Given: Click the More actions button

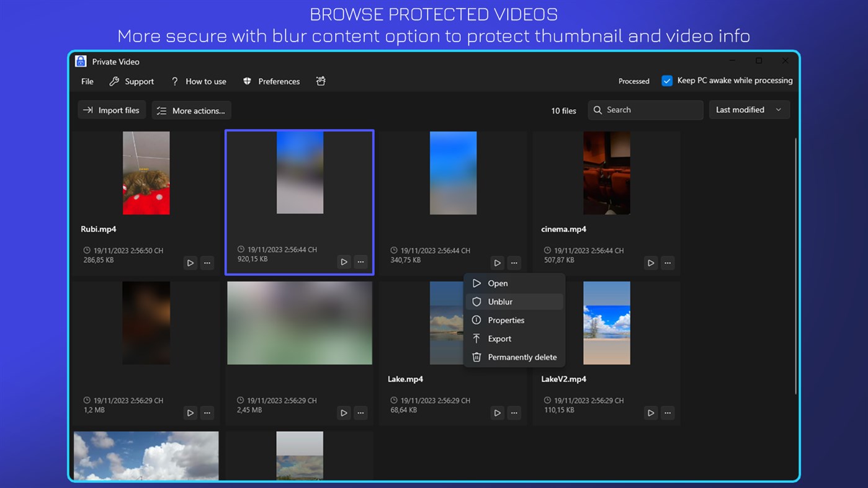Looking at the screenshot, I should [191, 110].
